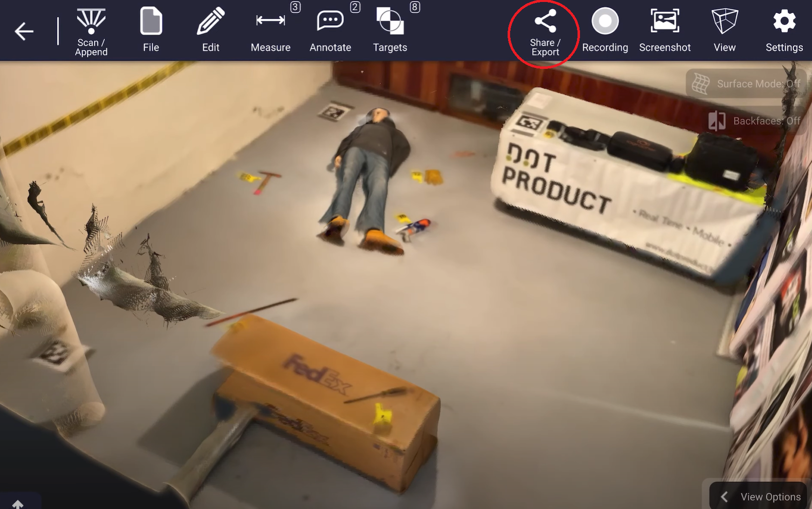Viewport: 812px width, 509px height.
Task: Open the View menu
Action: (x=724, y=31)
